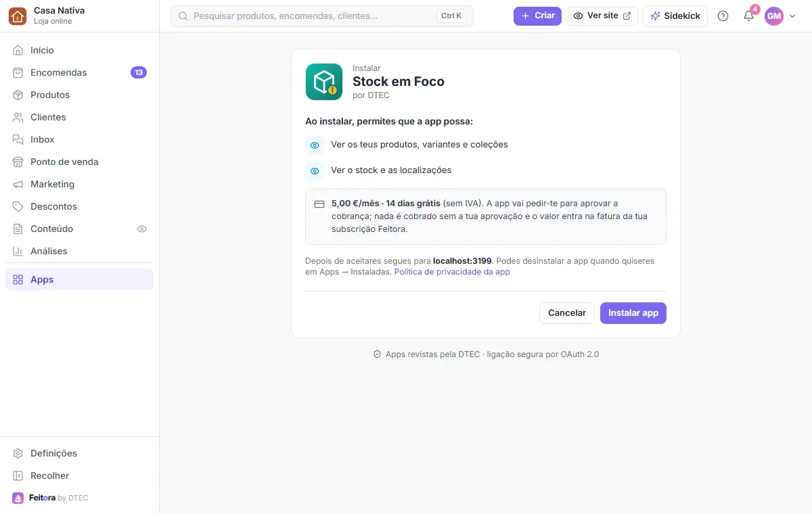Open Descontos in the sidebar
812x514 pixels.
(79, 206)
